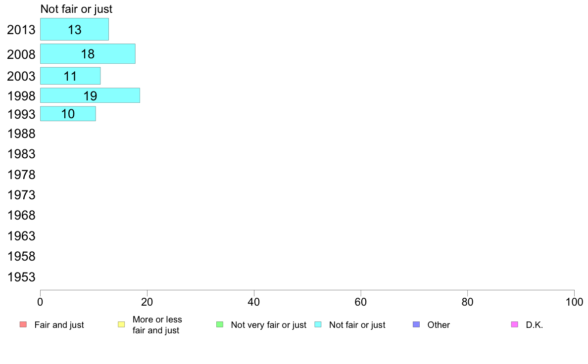Click the green Not very fair swatch
Image resolution: width=588 pixels, height=364 pixels.
[220, 324]
